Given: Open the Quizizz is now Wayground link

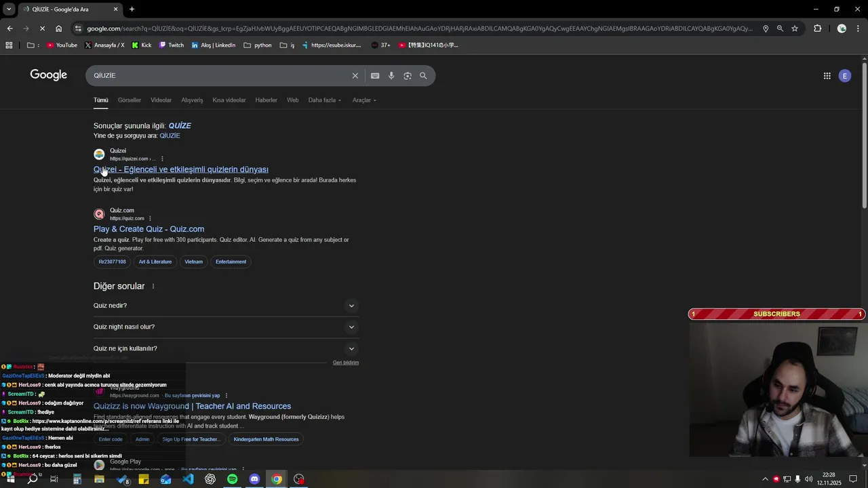Looking at the screenshot, I should 192,406.
